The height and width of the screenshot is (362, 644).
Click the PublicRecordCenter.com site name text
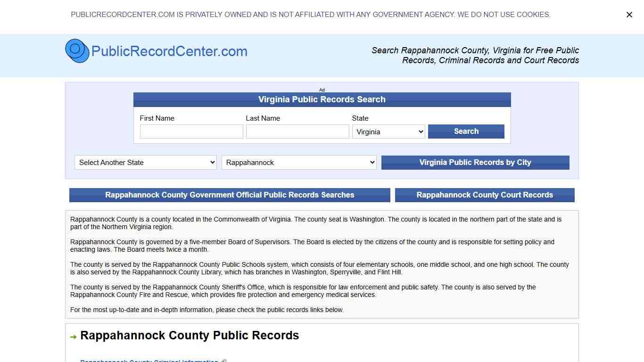170,51
